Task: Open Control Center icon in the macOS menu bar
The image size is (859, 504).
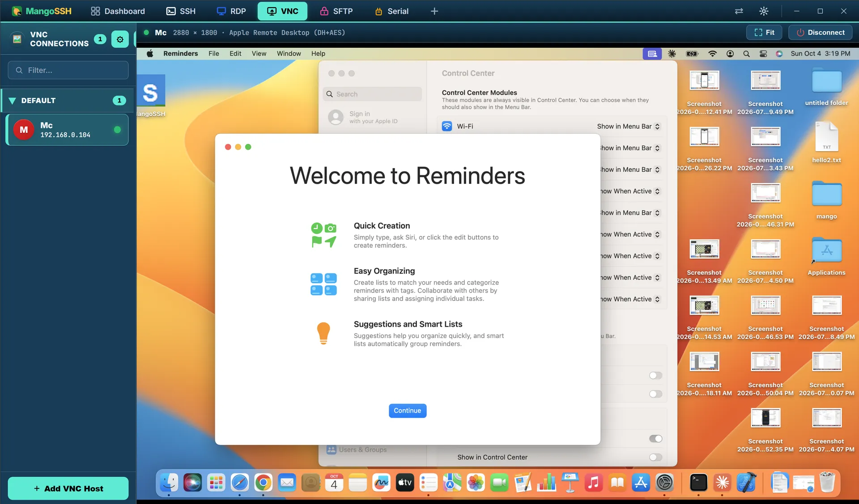Action: 763,54
